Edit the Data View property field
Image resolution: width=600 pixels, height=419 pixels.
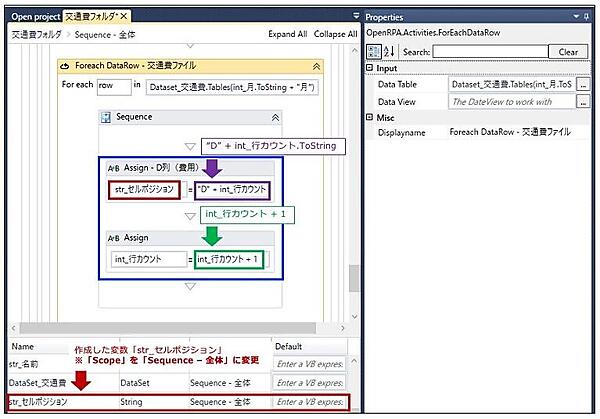tap(511, 102)
